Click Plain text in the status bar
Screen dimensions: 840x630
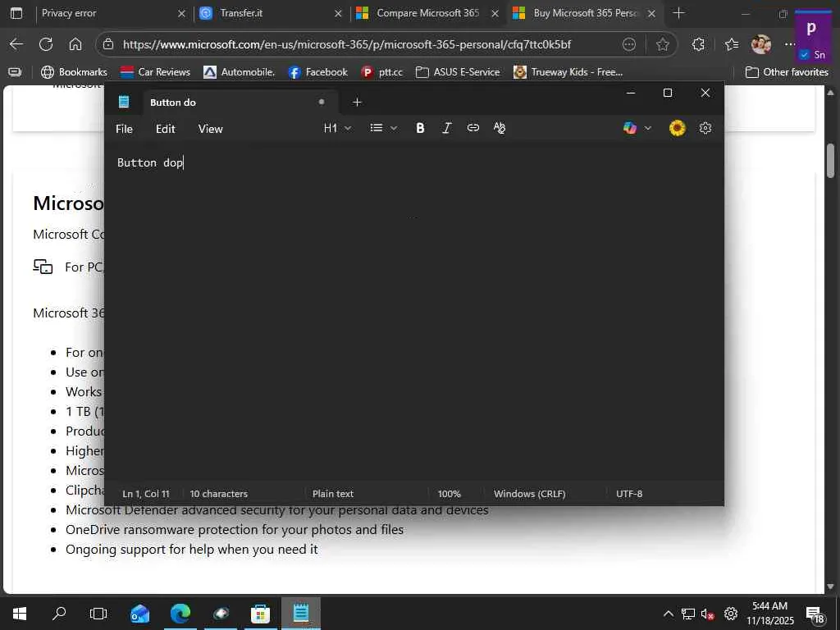click(x=333, y=493)
